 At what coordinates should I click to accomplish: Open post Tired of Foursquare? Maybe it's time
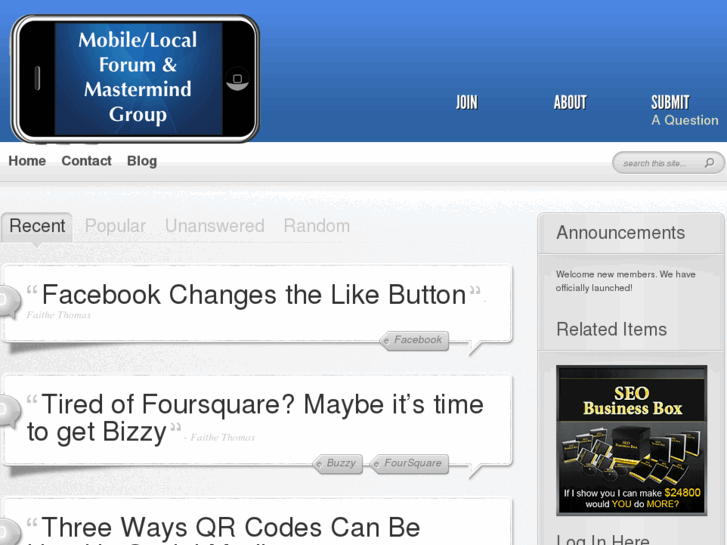pos(255,417)
